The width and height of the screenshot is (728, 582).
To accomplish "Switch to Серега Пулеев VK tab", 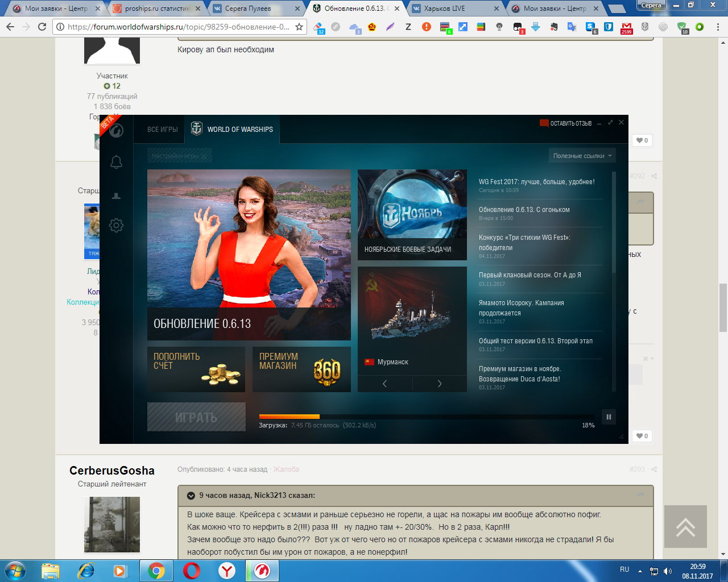I will 255,9.
